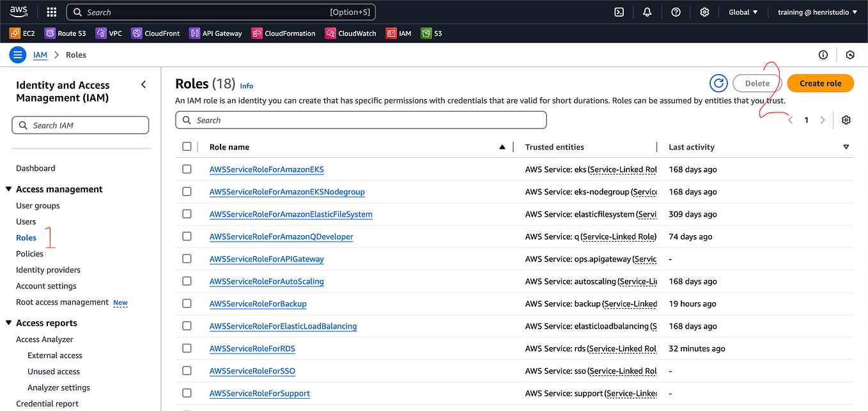
Task: Click the Create role button
Action: pyautogui.click(x=820, y=83)
